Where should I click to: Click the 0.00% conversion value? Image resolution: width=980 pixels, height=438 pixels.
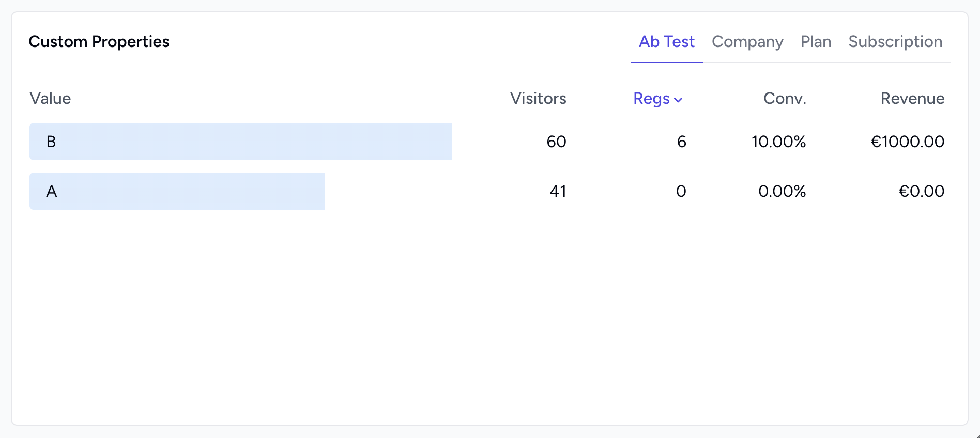click(782, 191)
